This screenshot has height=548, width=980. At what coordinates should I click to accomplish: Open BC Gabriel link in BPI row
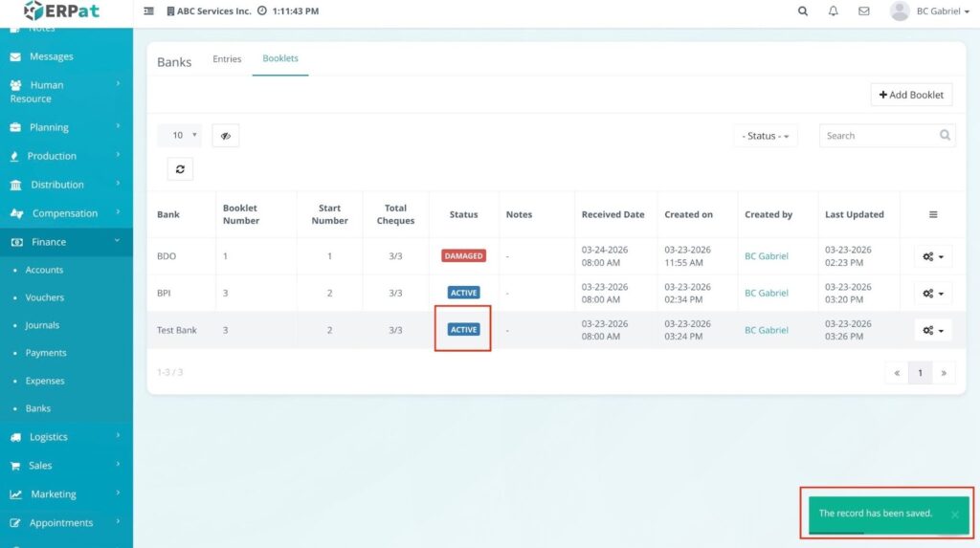coord(767,294)
